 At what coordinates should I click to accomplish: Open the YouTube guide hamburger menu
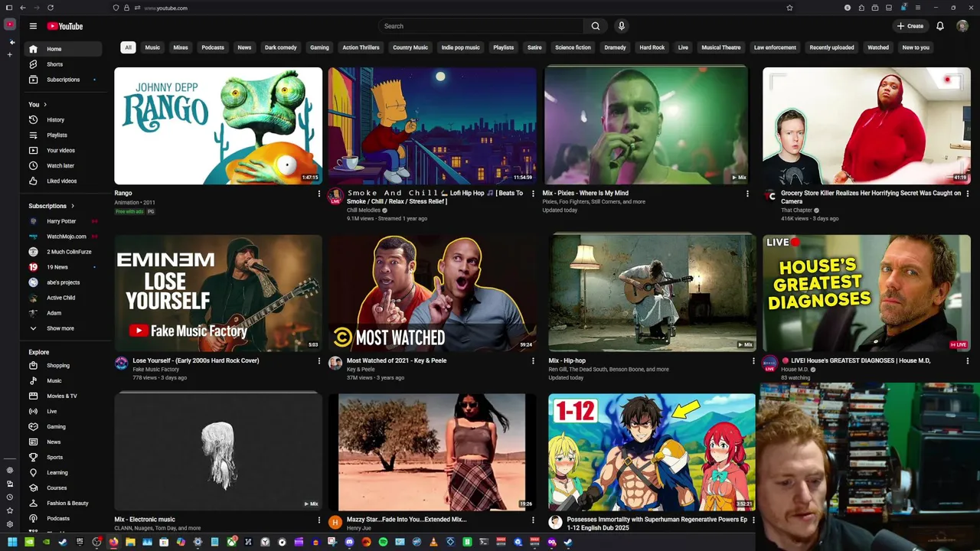pyautogui.click(x=33, y=26)
